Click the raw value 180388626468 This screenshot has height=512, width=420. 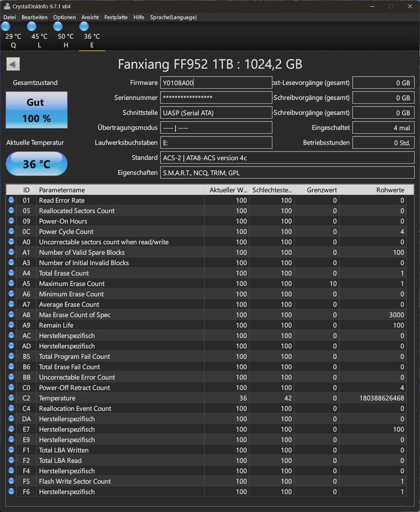tap(382, 398)
